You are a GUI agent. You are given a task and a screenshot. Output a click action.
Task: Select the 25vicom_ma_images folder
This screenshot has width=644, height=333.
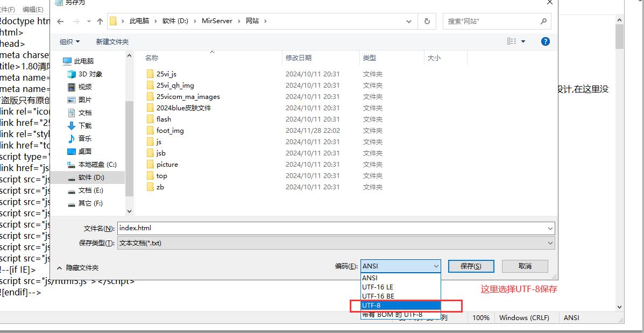pyautogui.click(x=188, y=96)
